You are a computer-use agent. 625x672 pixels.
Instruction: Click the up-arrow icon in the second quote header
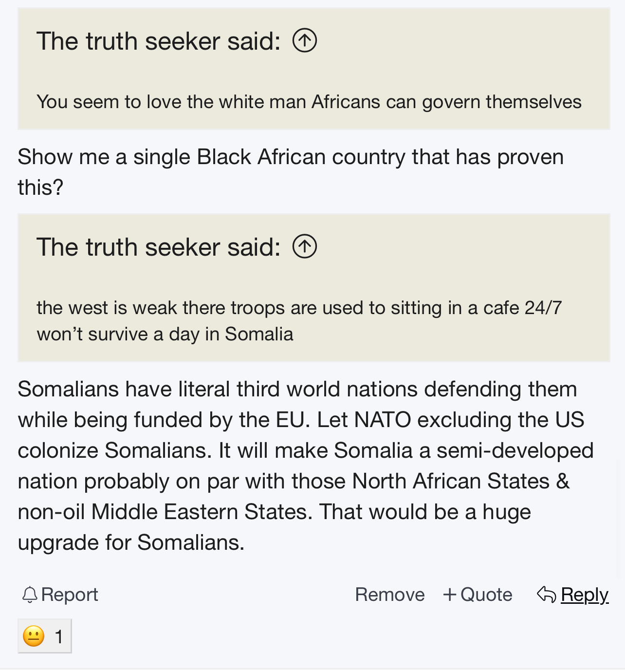(305, 246)
